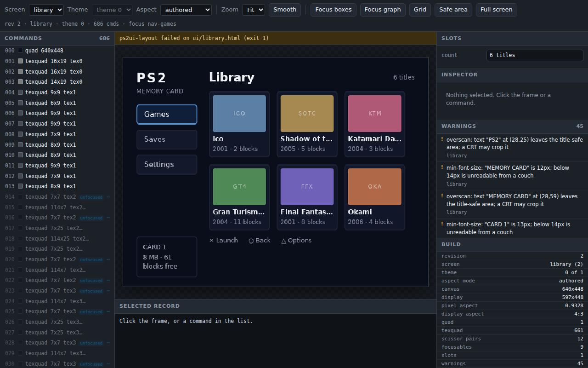Click the circle Back hint in the frame
Image resolution: width=588 pixels, height=368 pixels.
tap(260, 241)
